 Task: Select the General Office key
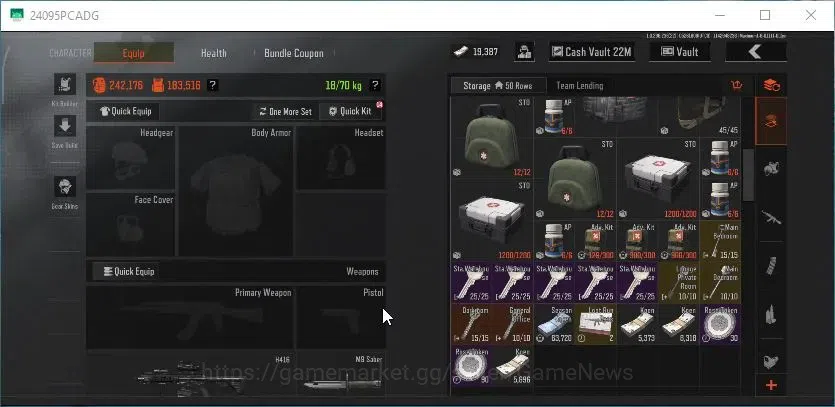click(513, 324)
